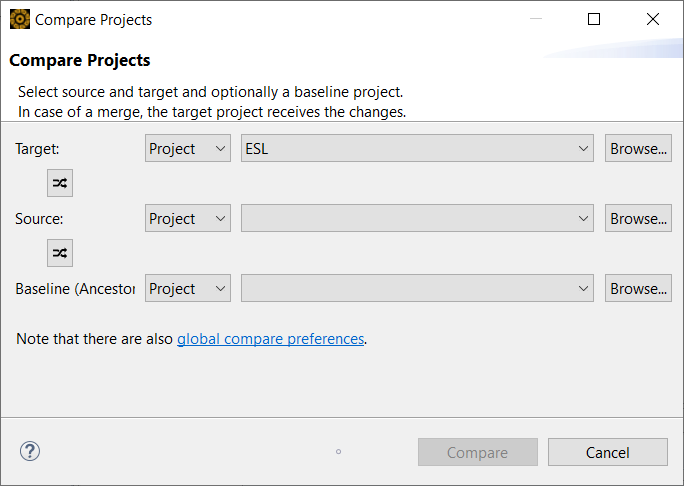Open the Source type Project dropdown
684x486 pixels.
click(188, 219)
